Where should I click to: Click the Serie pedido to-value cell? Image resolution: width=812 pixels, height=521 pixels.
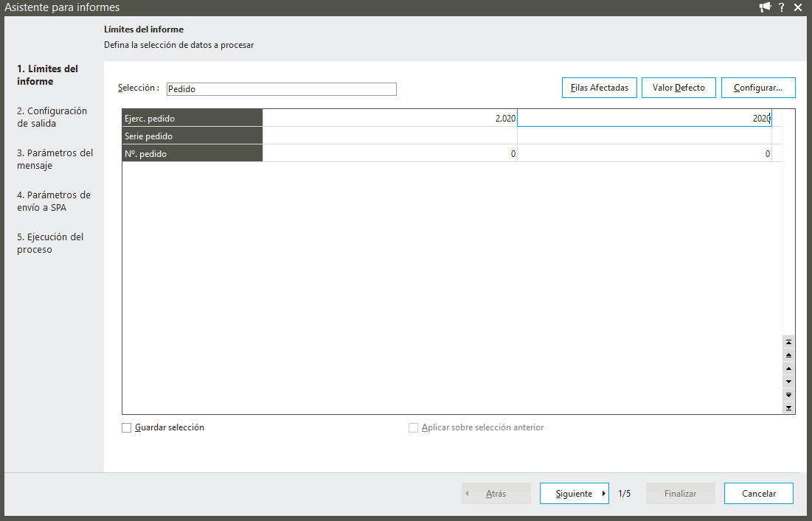pyautogui.click(x=644, y=136)
